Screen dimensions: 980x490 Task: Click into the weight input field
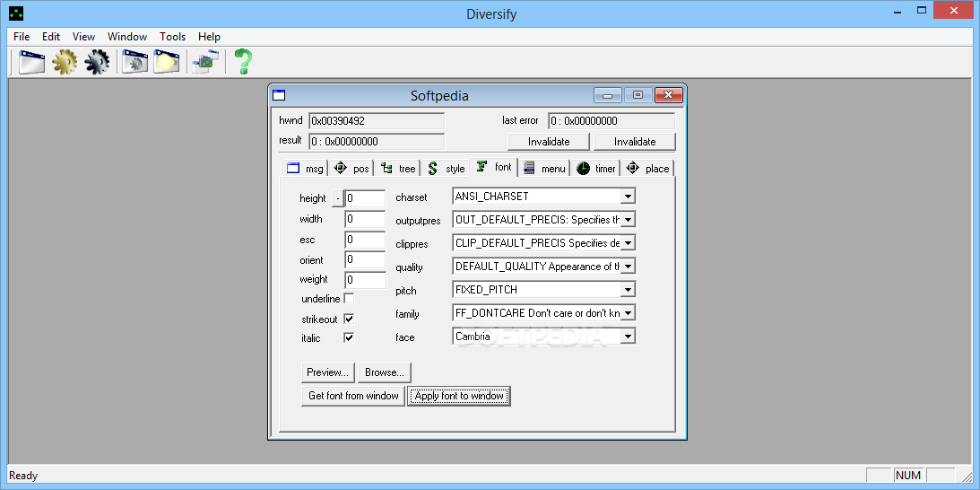[366, 280]
